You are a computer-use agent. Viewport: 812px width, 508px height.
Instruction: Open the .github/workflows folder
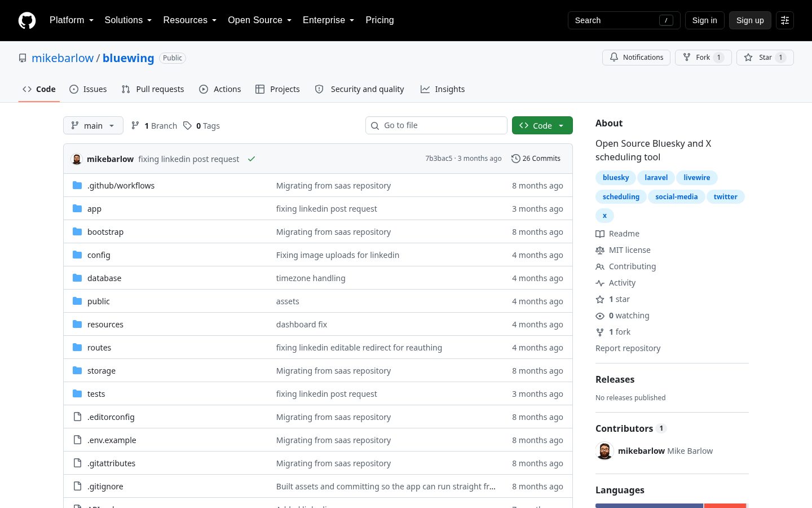pos(121,186)
